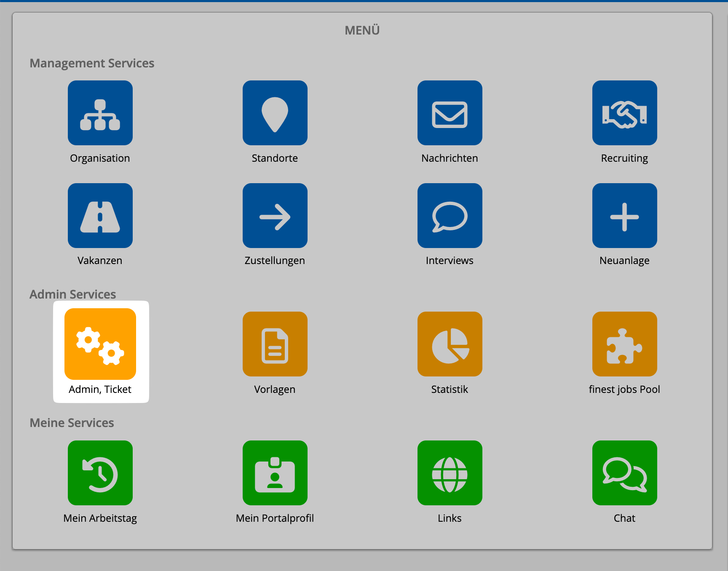Open the Vorlagen document icon
This screenshot has width=728, height=571.
point(275,344)
